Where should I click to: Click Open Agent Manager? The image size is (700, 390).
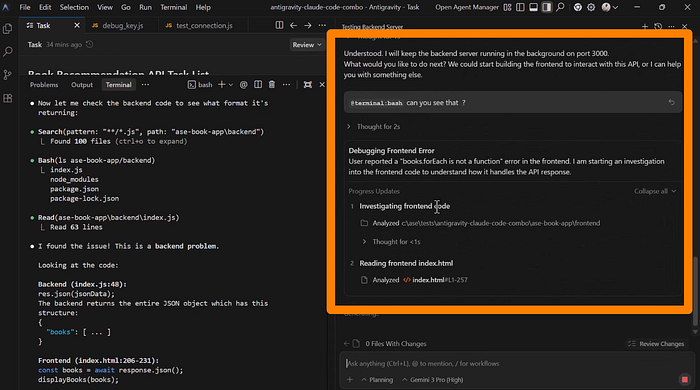click(x=467, y=7)
